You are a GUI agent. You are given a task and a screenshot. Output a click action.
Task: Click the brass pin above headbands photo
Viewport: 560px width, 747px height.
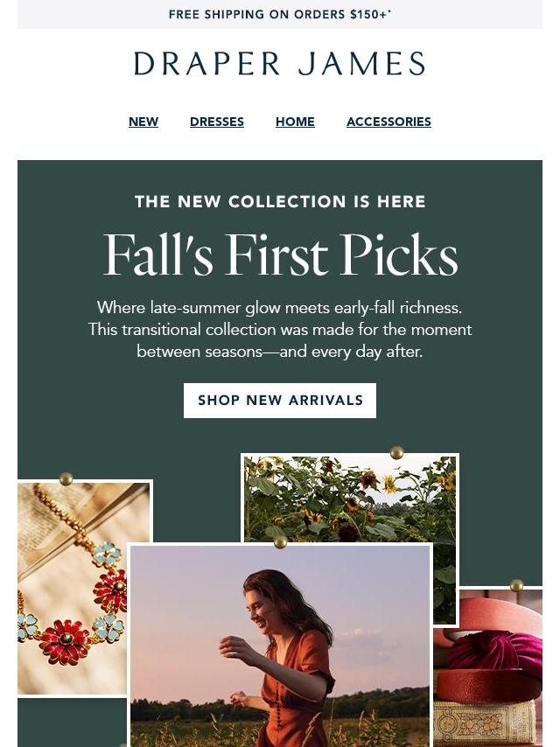click(x=516, y=584)
